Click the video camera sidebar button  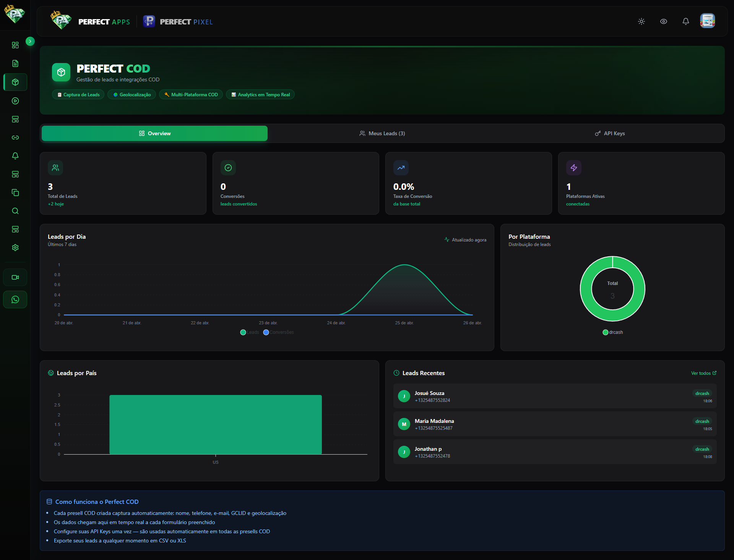point(15,277)
